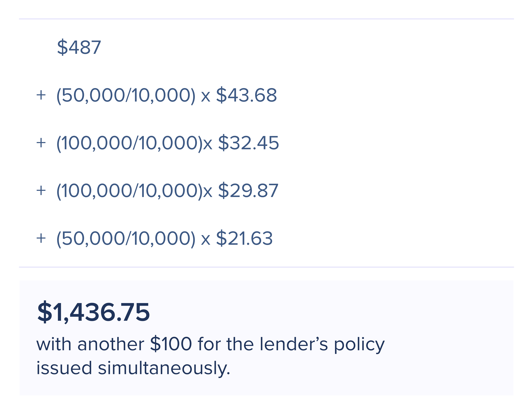This screenshot has height=413, width=532.
Task: Click the $100 amount in the note
Action: click(171, 344)
